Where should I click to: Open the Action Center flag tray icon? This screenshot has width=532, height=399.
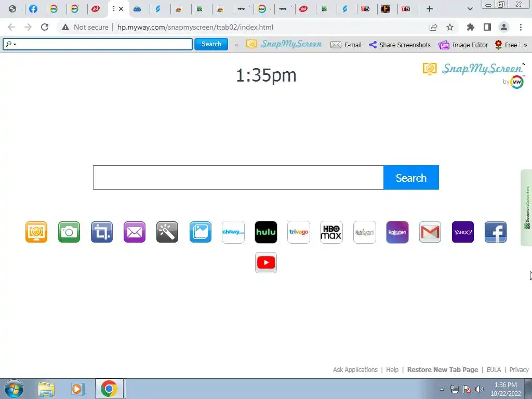[x=467, y=389]
